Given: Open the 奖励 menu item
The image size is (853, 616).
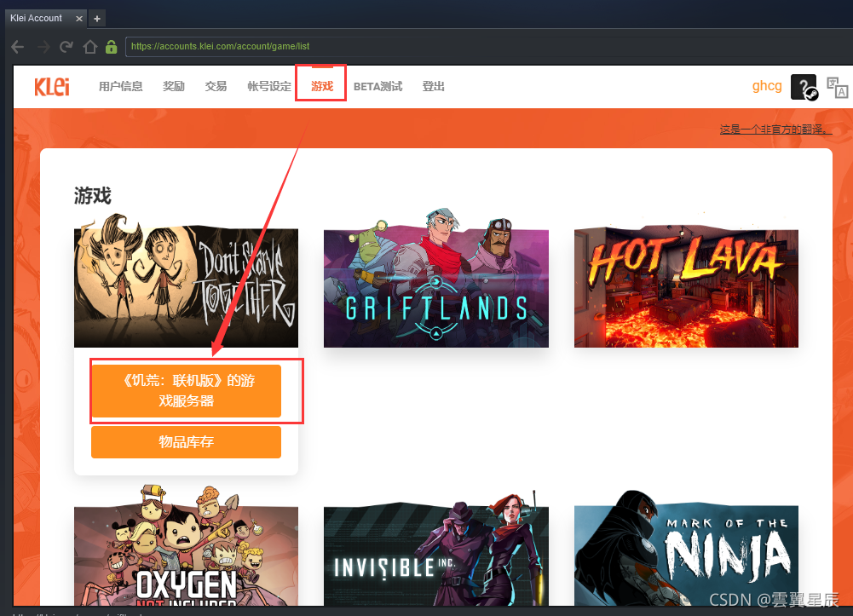Looking at the screenshot, I should [174, 86].
